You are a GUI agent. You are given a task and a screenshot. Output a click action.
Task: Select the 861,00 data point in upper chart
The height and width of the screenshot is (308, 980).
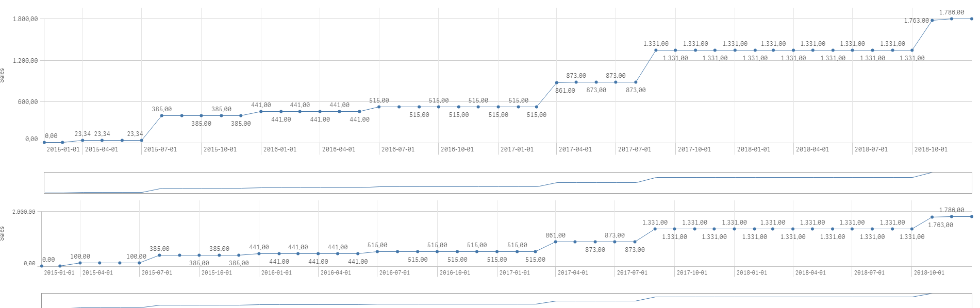[556, 83]
